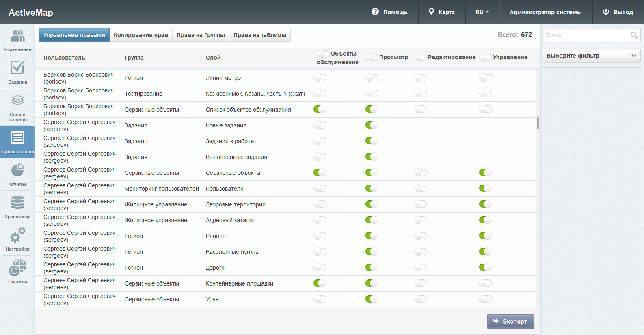
Task: Open Слои и таблицы layers icon
Action: 17,100
